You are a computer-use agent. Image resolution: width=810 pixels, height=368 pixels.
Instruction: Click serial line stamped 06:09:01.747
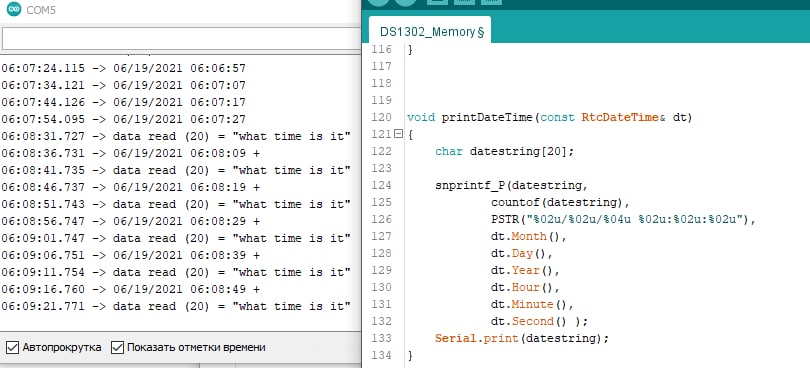pyautogui.click(x=176, y=238)
